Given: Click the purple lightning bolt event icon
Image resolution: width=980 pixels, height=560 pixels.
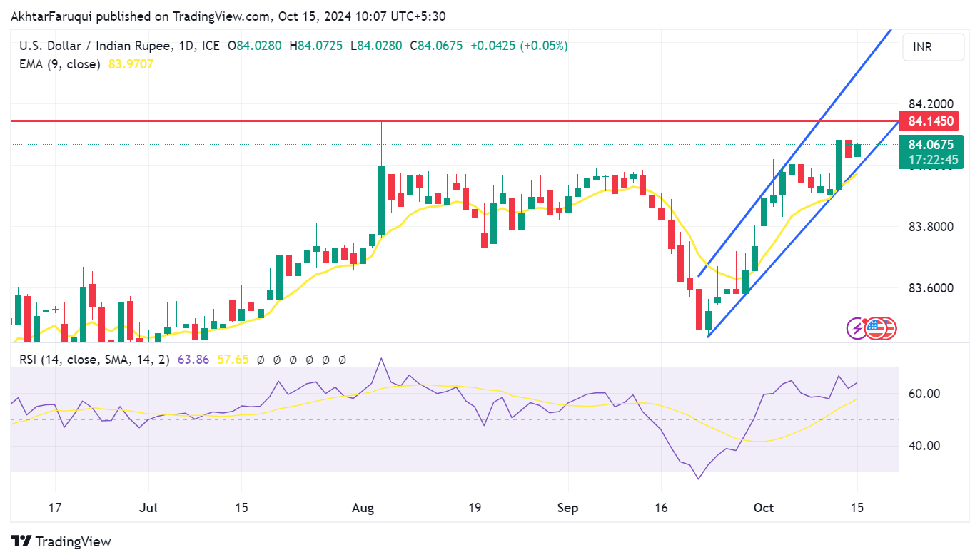Looking at the screenshot, I should click(856, 328).
